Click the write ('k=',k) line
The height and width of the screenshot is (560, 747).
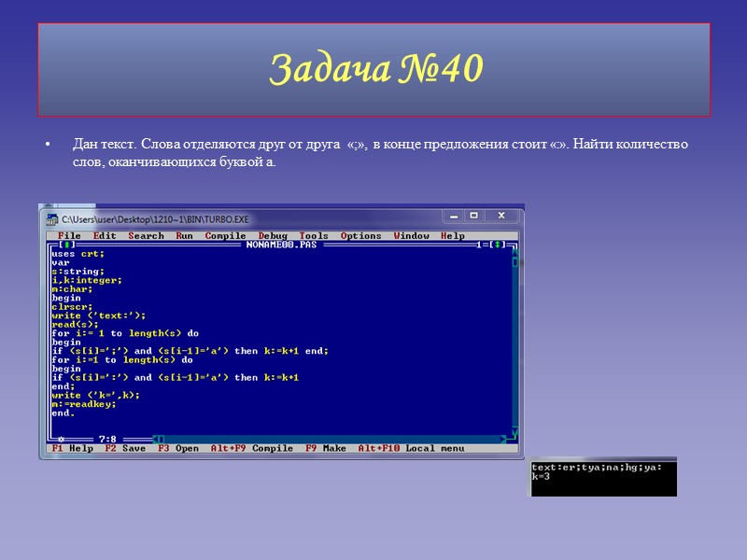96,395
